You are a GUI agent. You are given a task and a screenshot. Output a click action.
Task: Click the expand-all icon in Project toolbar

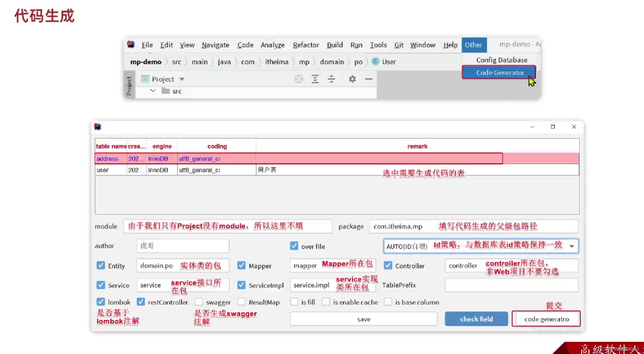[315, 79]
